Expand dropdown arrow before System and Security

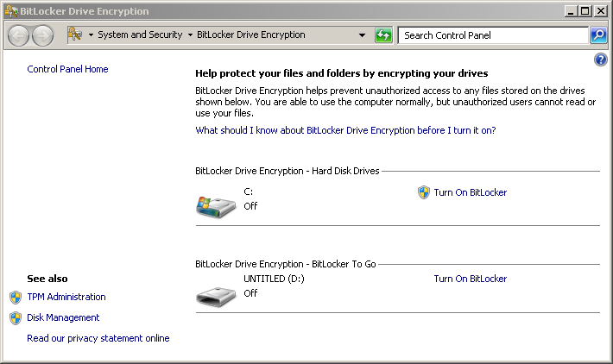[x=91, y=35]
